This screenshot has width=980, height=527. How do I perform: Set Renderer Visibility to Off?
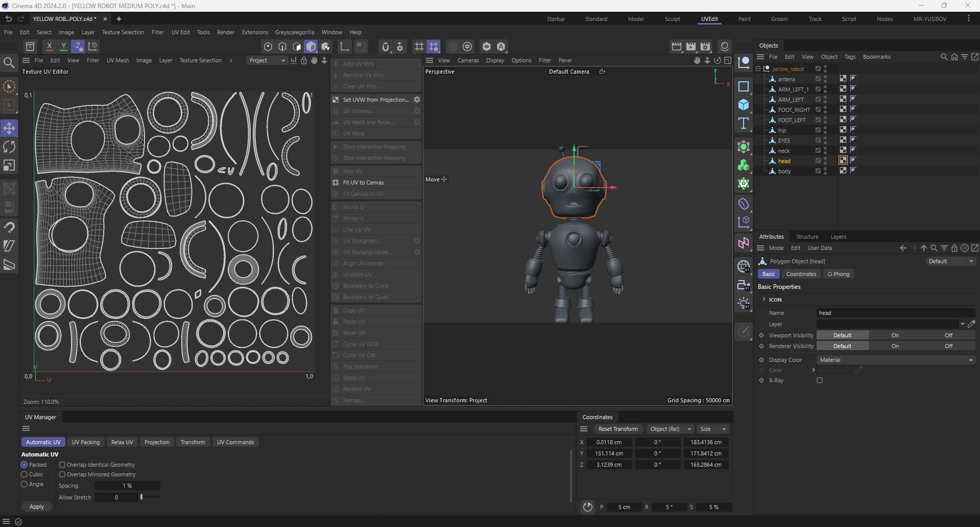948,346
